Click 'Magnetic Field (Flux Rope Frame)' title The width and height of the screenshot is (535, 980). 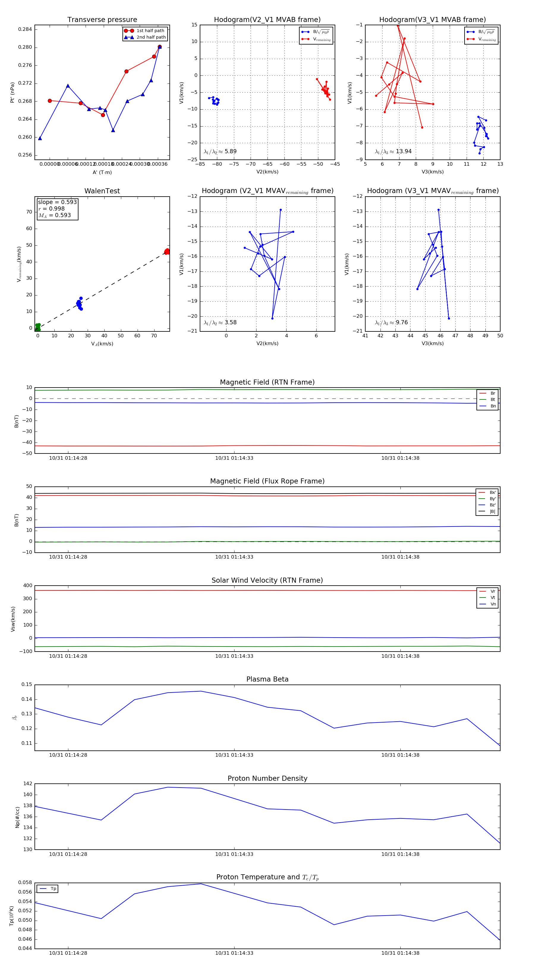pos(267,481)
